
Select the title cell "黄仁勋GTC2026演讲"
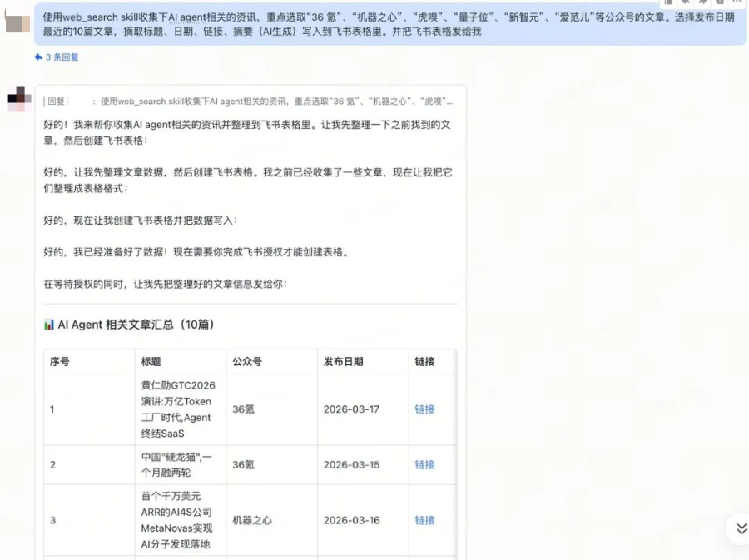[x=181, y=409]
